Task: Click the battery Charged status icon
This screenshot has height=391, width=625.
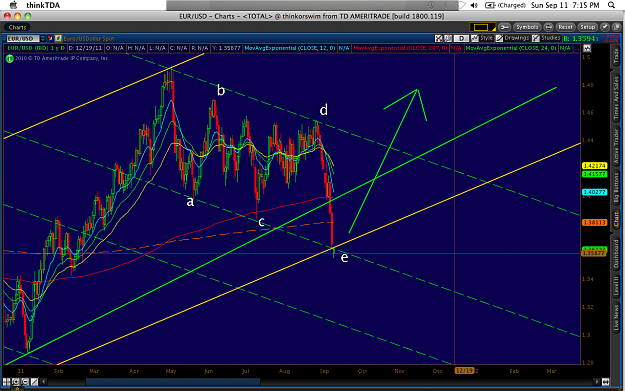Action: point(505,5)
